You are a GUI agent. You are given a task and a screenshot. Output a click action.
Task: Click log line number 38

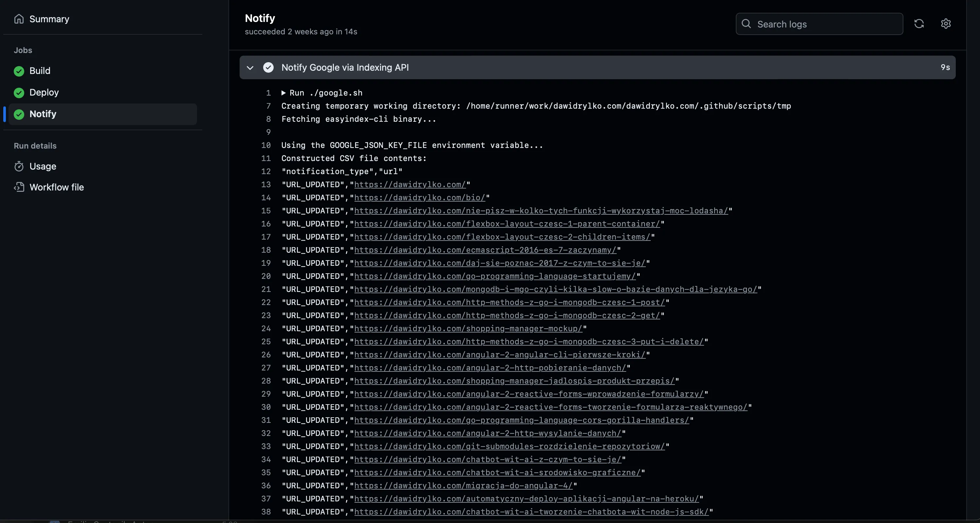coord(266,512)
